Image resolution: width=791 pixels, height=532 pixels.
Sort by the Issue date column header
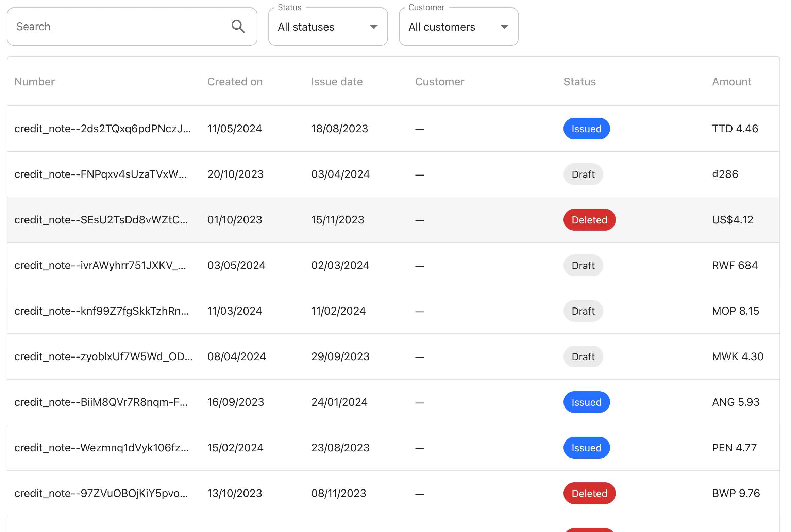[x=336, y=82]
